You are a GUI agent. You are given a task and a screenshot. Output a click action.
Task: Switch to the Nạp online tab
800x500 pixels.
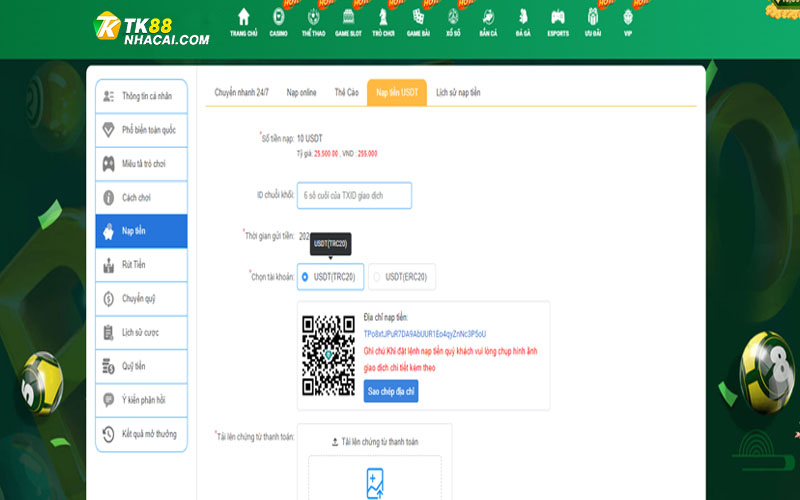(x=302, y=92)
